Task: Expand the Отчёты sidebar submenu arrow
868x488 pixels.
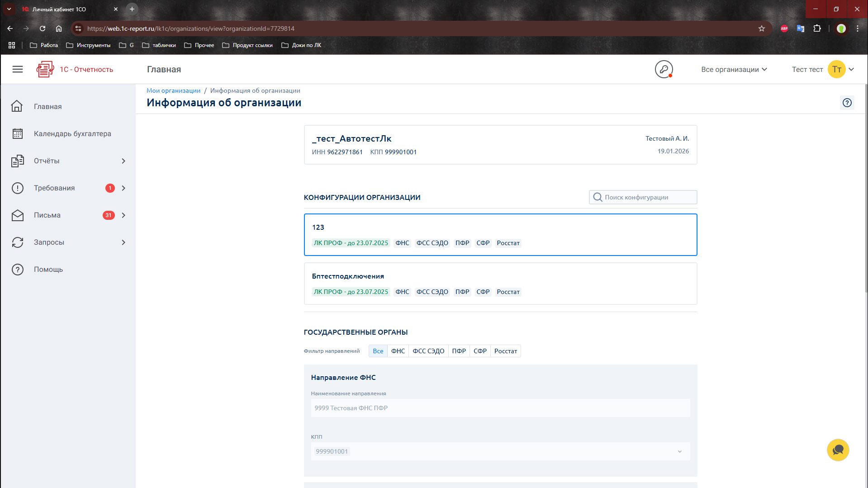Action: point(123,161)
